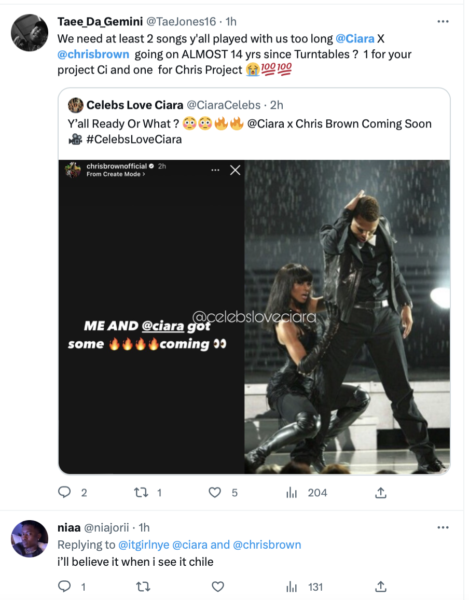Retweet niaa's reply
The image size is (469, 600).
pyautogui.click(x=143, y=586)
